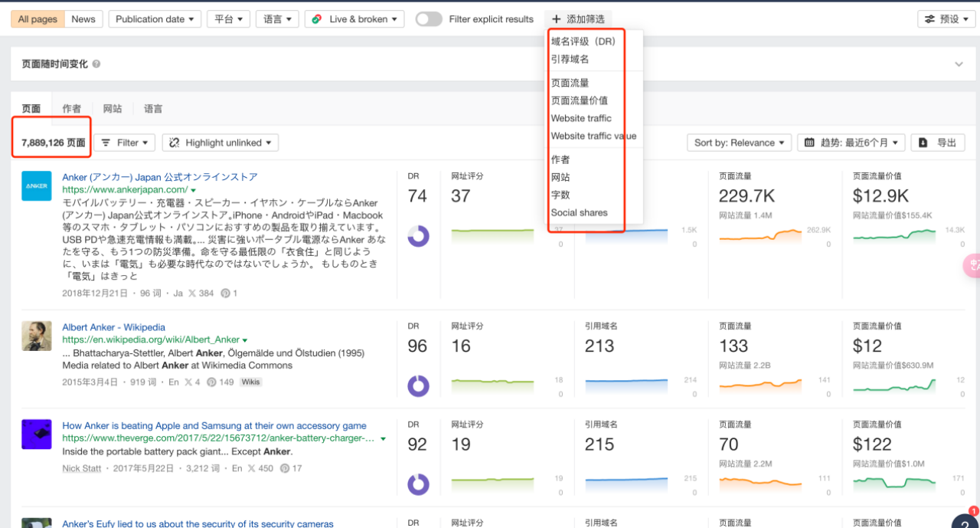Click the DR donut icon for The Verge article
Screen dimensions: 980x528
click(x=417, y=484)
